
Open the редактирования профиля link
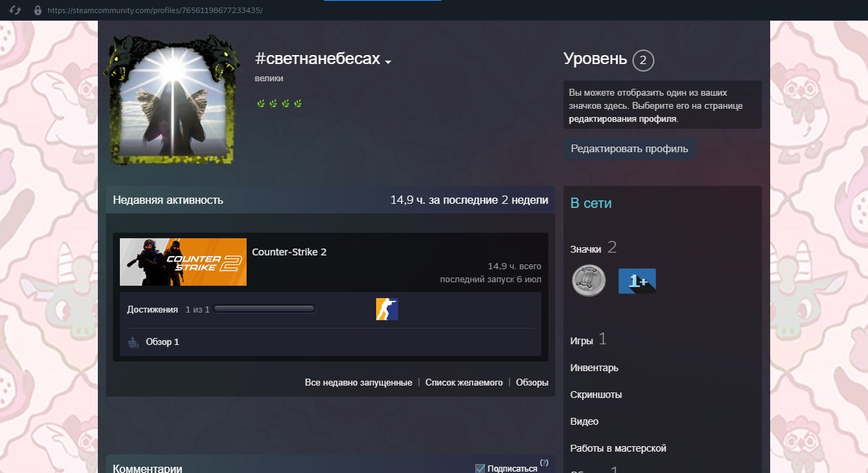pyautogui.click(x=623, y=118)
